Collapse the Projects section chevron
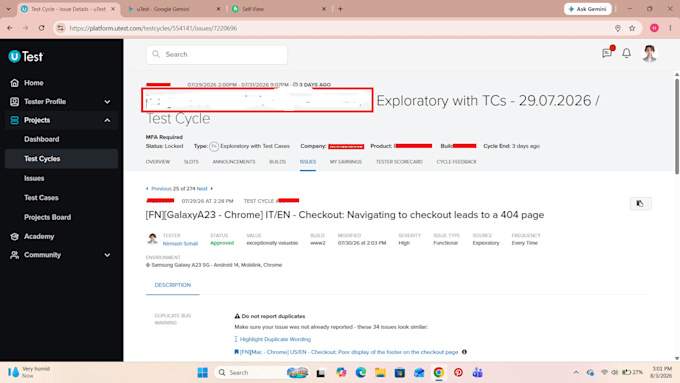The height and width of the screenshot is (383, 680). [x=107, y=120]
